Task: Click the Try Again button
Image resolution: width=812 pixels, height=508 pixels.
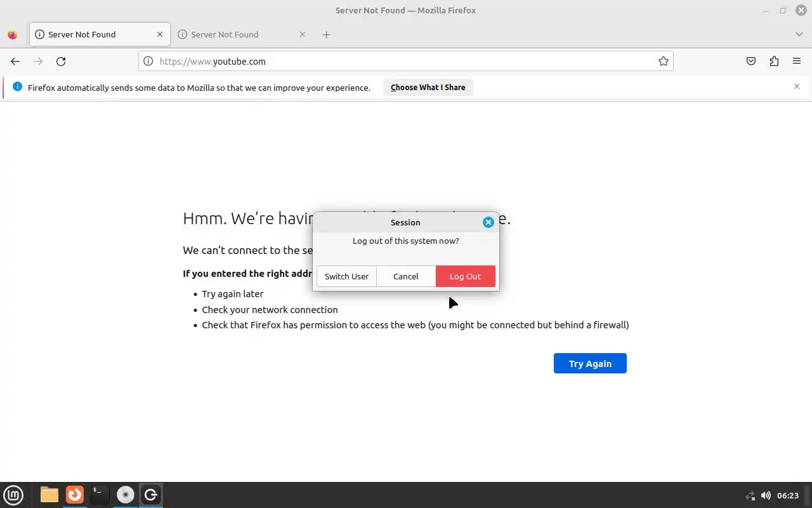Action: tap(590, 363)
